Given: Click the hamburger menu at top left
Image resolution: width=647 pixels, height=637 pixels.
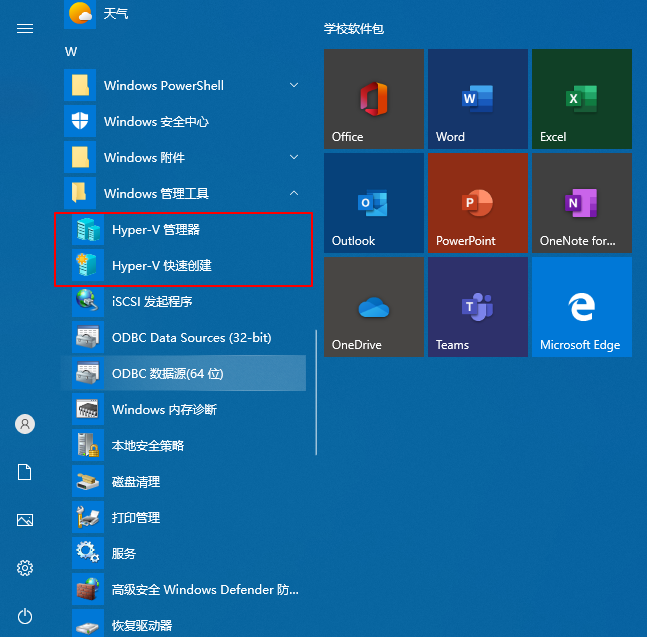Looking at the screenshot, I should [x=25, y=29].
